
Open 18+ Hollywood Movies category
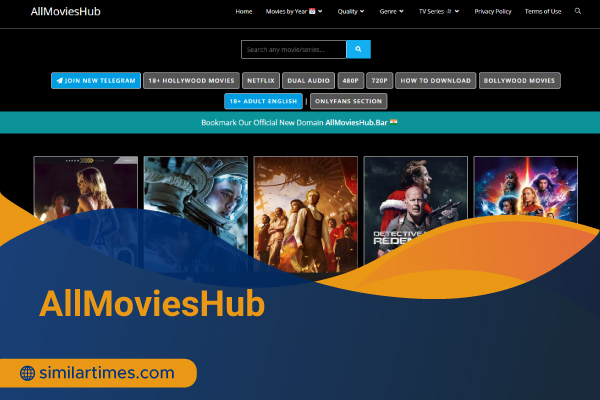click(191, 80)
